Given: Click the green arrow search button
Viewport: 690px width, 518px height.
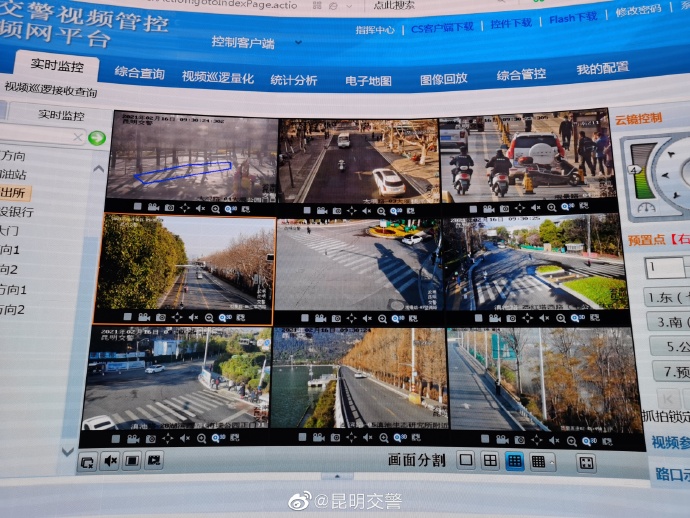Looking at the screenshot, I should (x=97, y=138).
